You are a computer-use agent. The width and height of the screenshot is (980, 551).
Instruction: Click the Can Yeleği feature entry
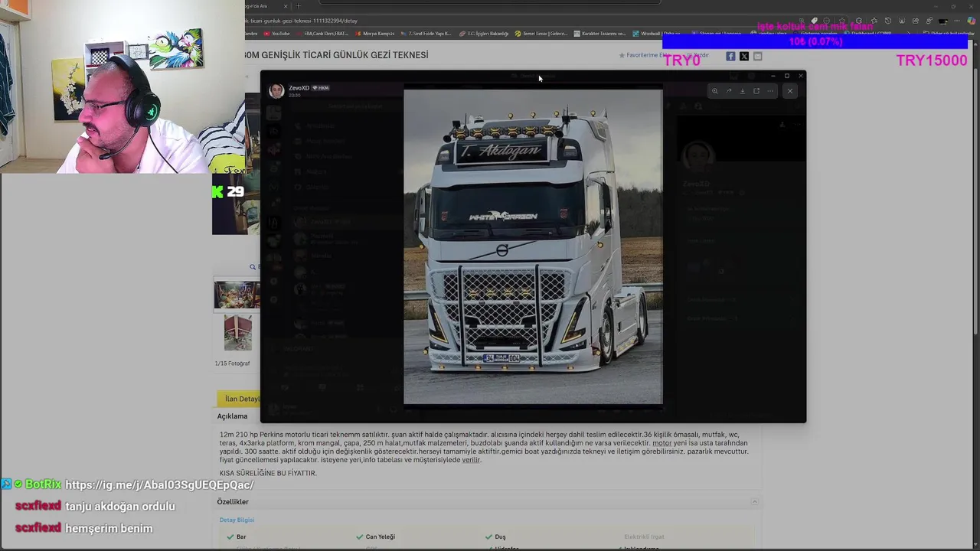(375, 536)
